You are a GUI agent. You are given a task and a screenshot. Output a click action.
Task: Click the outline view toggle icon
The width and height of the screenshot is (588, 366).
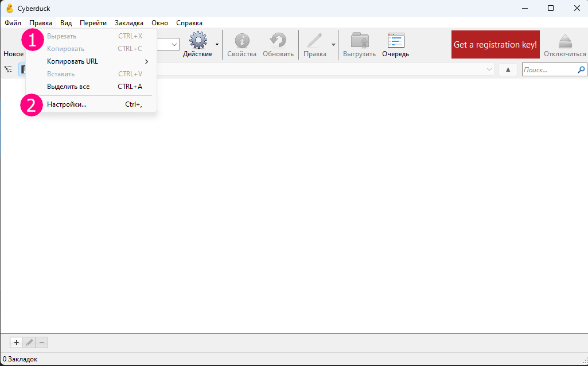(x=8, y=69)
